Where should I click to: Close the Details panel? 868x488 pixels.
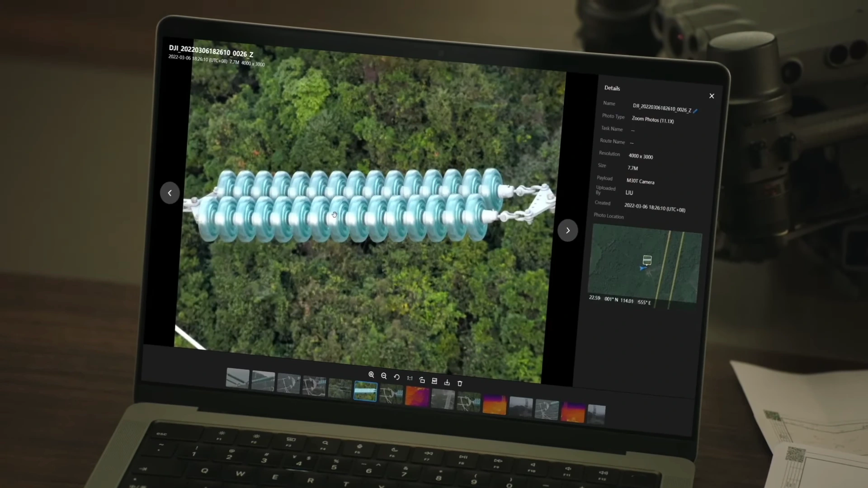click(712, 96)
